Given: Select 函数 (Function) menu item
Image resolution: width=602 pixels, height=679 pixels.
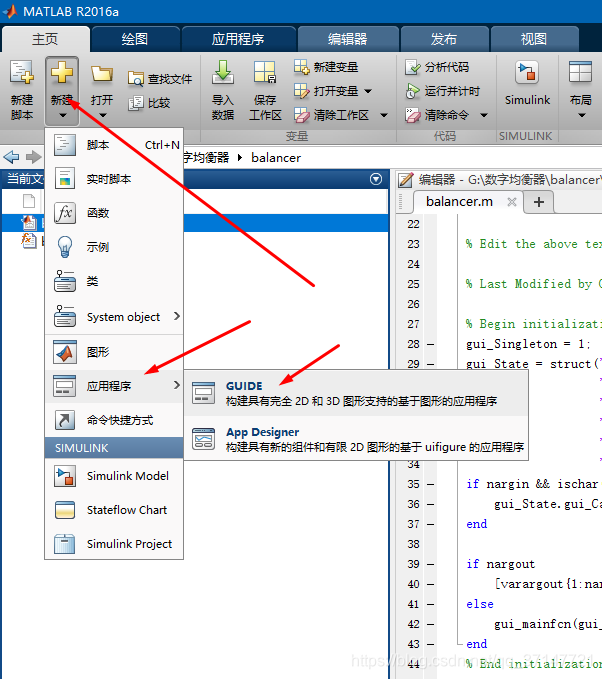Looking at the screenshot, I should pos(114,213).
